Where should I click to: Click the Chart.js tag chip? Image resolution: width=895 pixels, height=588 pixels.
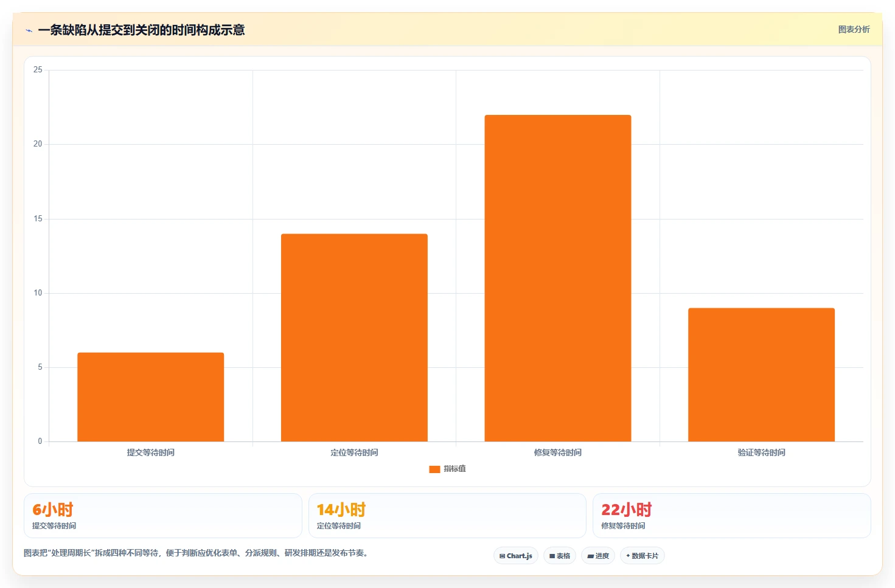click(x=516, y=556)
